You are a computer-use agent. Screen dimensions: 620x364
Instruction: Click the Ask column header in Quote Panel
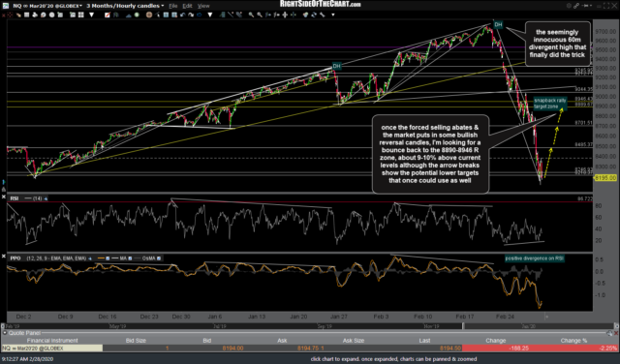[282, 341]
